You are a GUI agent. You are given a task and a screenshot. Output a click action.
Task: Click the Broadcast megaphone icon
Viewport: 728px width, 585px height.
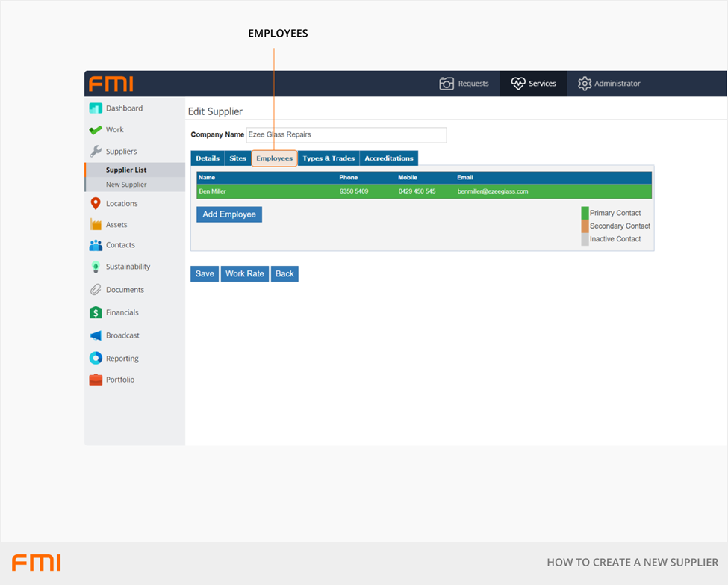tap(96, 335)
